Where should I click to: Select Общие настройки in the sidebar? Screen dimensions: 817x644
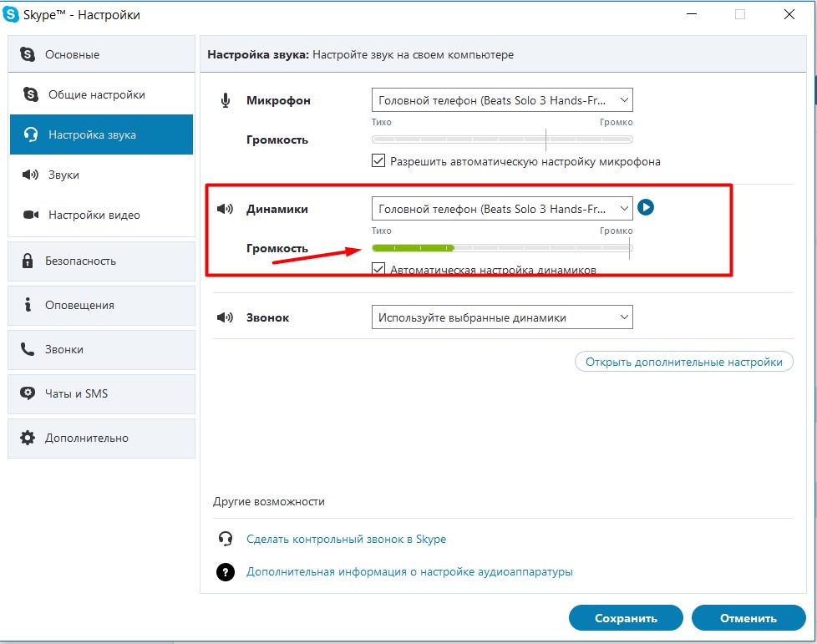point(102,94)
